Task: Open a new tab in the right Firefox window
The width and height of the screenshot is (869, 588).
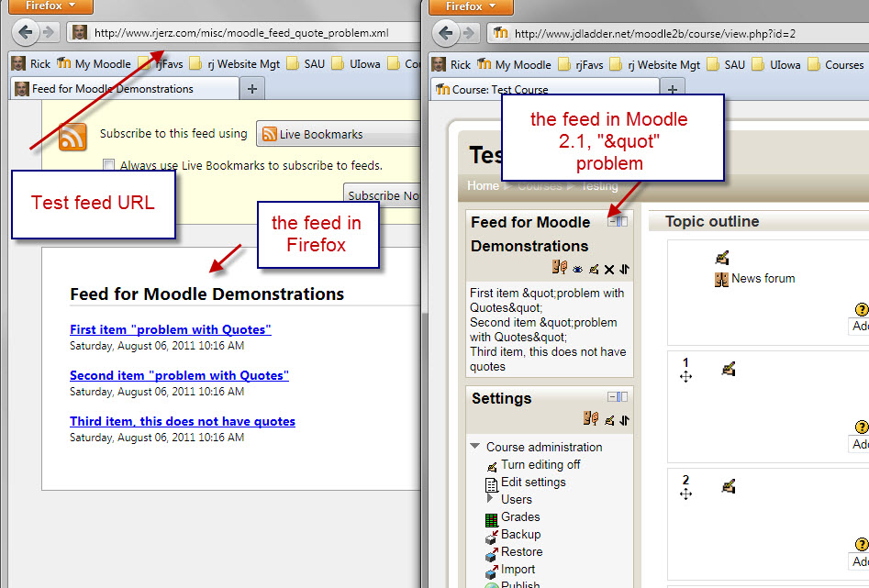Action: [x=673, y=89]
